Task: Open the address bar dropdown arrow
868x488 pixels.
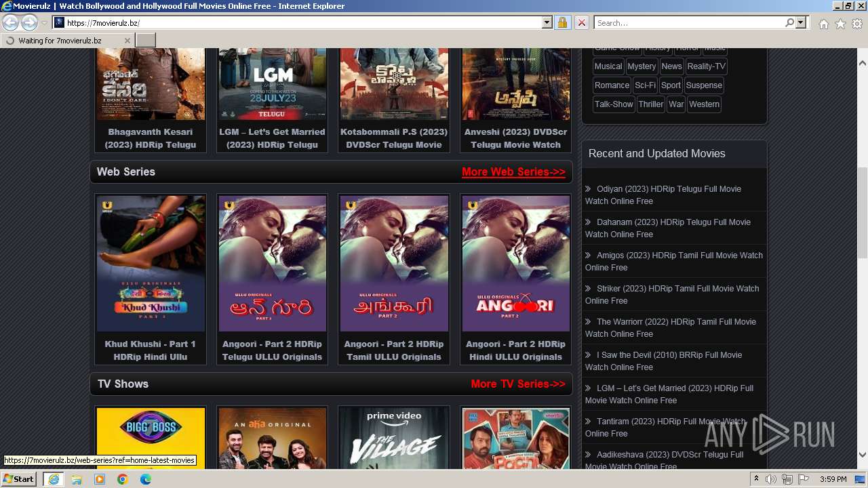Action: [547, 23]
